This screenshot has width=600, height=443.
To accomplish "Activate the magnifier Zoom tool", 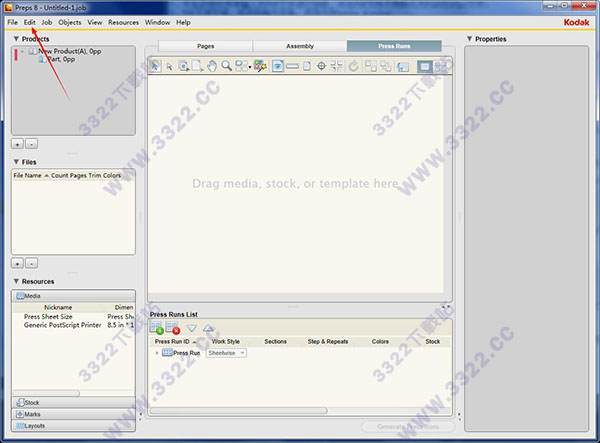I will tap(227, 66).
